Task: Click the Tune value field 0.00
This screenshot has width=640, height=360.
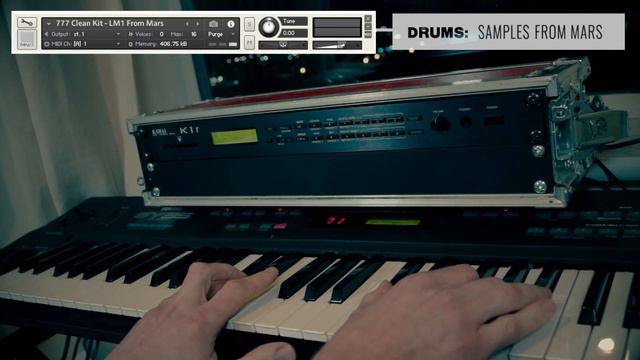Action: pos(294,33)
